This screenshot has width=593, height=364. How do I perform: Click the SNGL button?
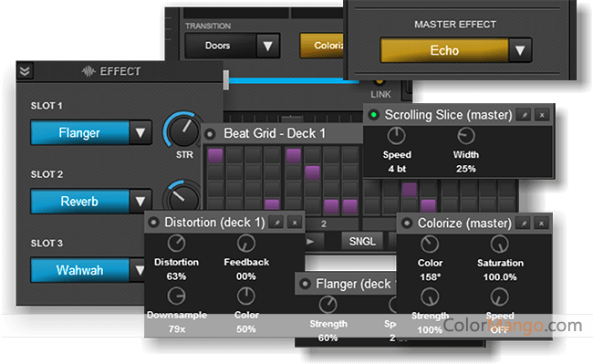point(362,241)
